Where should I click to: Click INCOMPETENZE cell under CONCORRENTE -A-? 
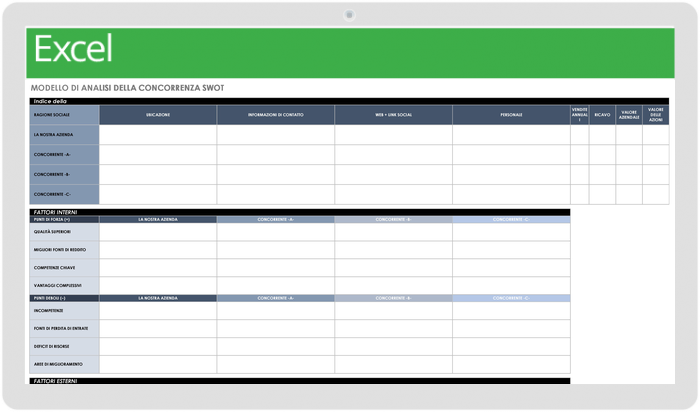[x=275, y=311]
